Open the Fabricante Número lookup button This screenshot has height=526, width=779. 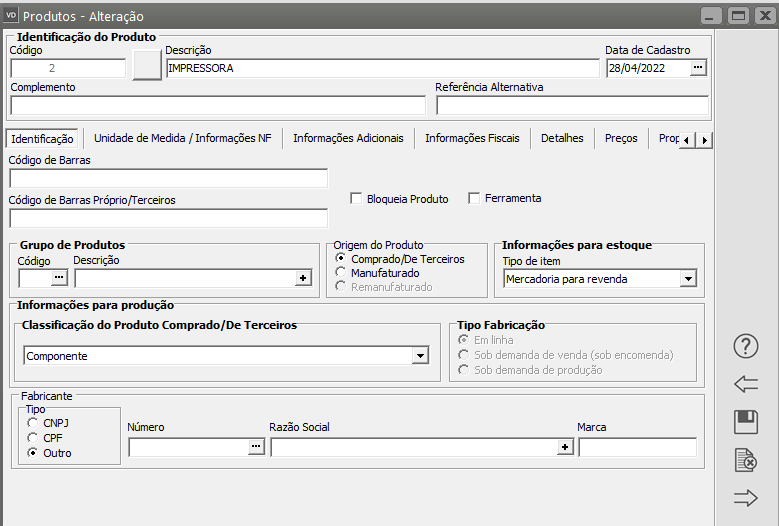[x=256, y=447]
